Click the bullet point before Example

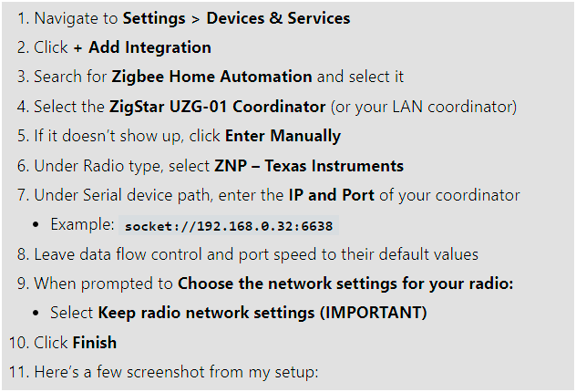[38, 224]
